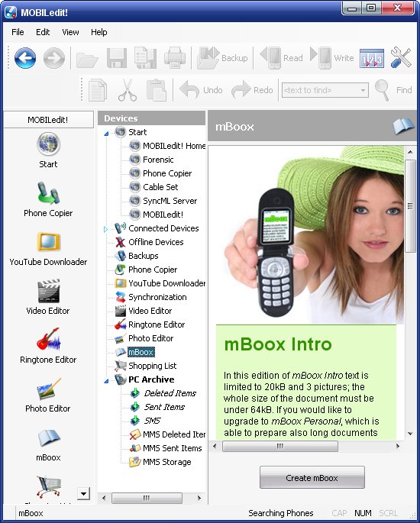Viewport: 420px width, 523px height.
Task: Open the wrench and screwdriver settings icon
Action: (401, 57)
